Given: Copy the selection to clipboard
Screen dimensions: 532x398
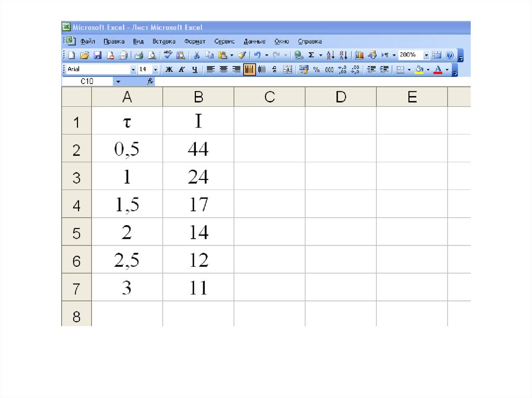Looking at the screenshot, I should 210,55.
